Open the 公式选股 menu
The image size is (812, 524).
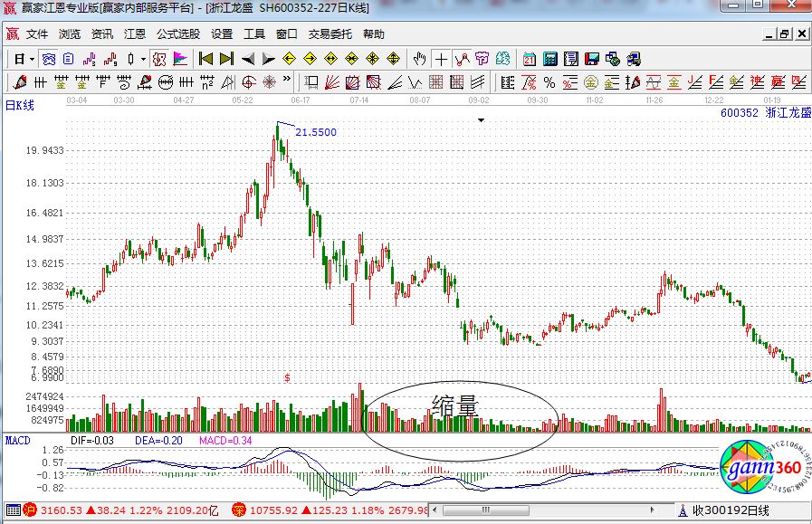click(177, 34)
